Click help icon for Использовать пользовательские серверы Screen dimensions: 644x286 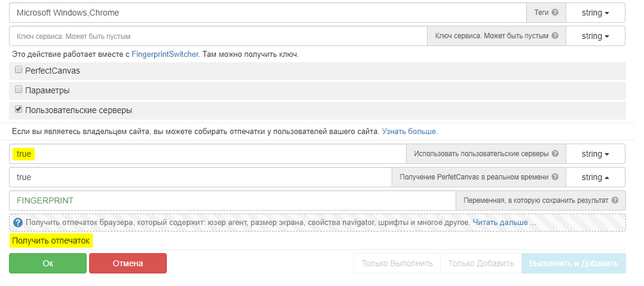[x=555, y=154]
